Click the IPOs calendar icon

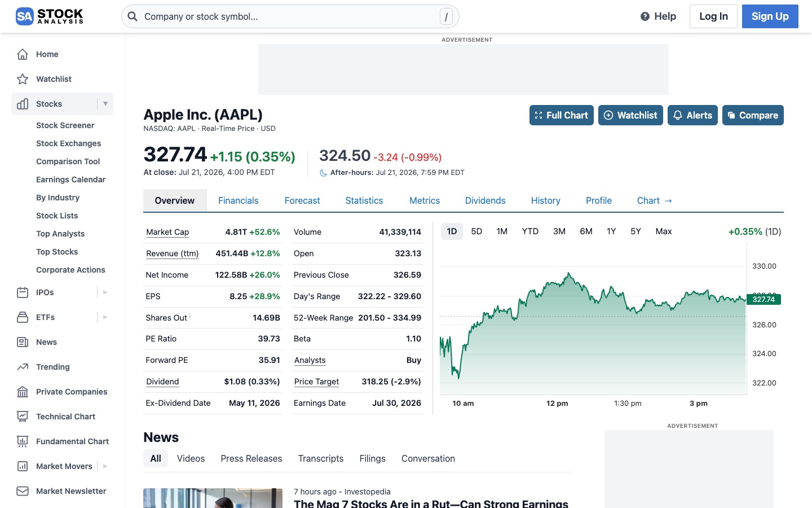(x=23, y=292)
